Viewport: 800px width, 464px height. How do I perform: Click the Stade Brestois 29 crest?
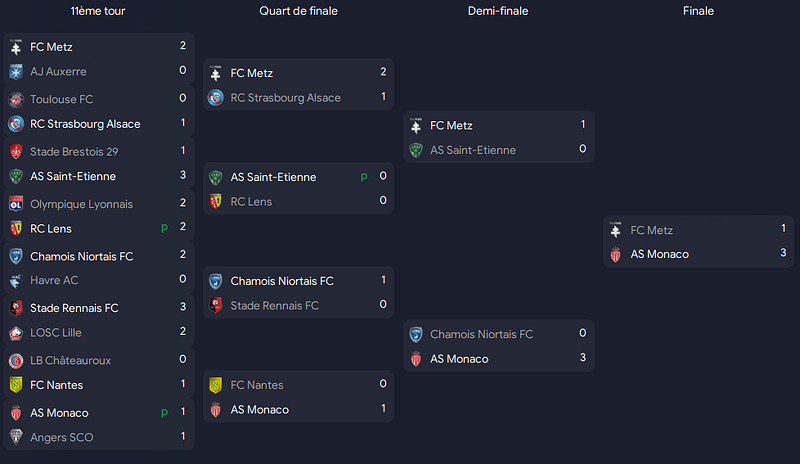[x=16, y=152]
